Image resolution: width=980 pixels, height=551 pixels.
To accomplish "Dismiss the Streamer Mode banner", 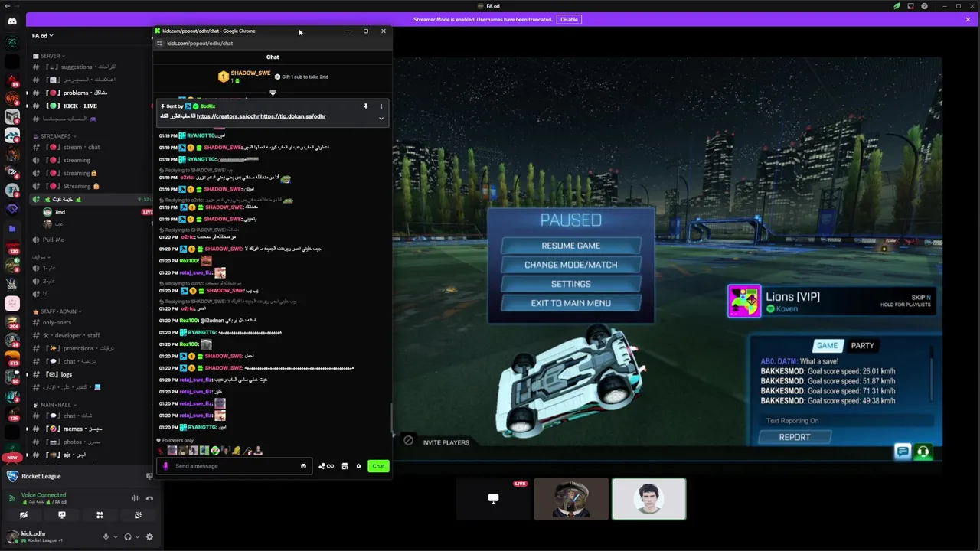I will pyautogui.click(x=968, y=19).
